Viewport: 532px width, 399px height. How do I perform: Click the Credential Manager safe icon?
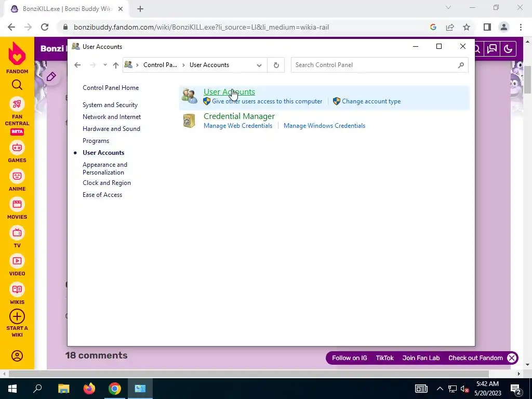(x=189, y=121)
